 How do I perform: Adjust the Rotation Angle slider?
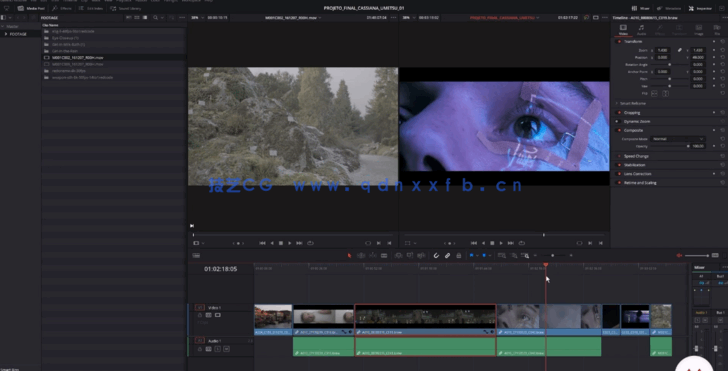coord(670,65)
